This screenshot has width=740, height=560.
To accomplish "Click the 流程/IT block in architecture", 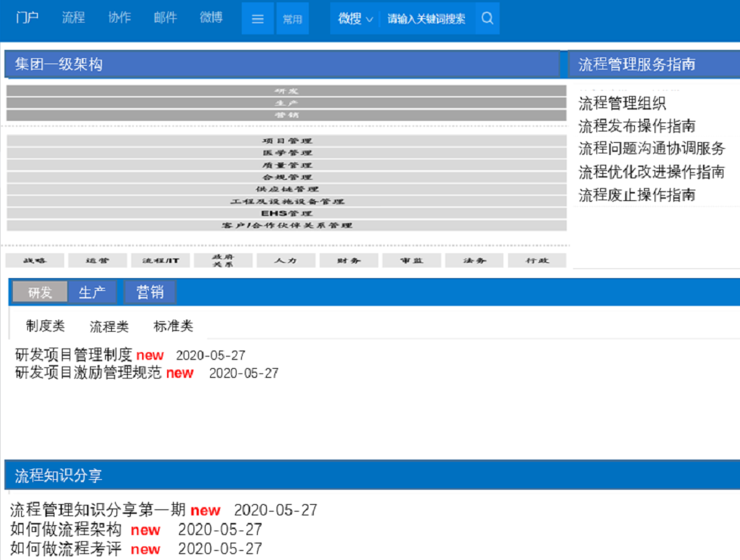I will coord(163,260).
